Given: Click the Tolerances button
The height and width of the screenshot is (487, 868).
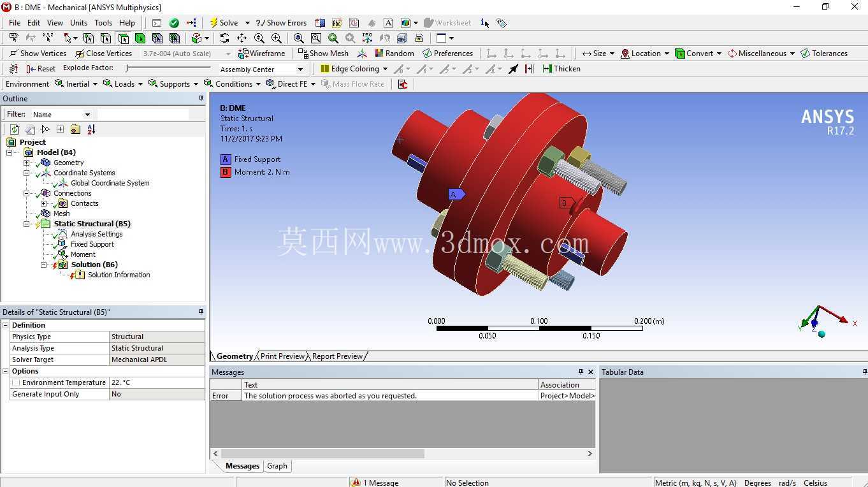Looking at the screenshot, I should [824, 54].
